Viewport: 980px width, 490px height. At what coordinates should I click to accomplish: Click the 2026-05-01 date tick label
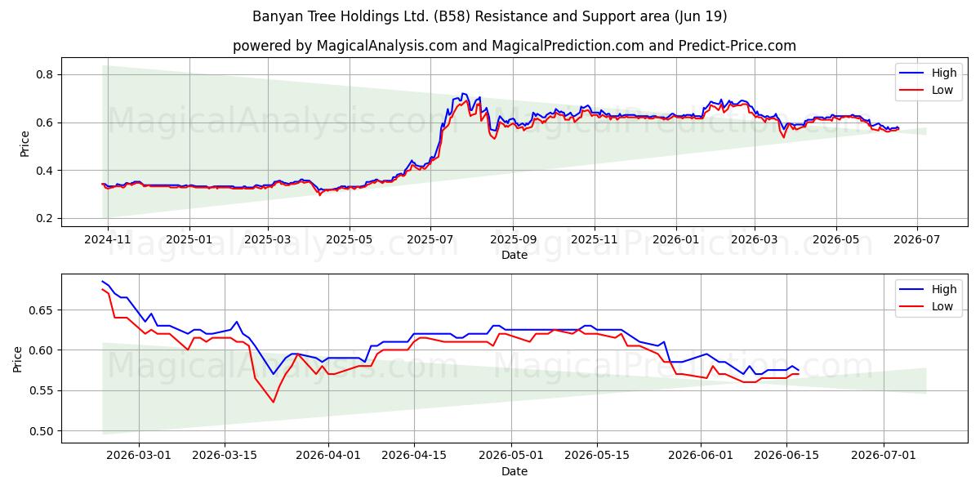pyautogui.click(x=511, y=457)
